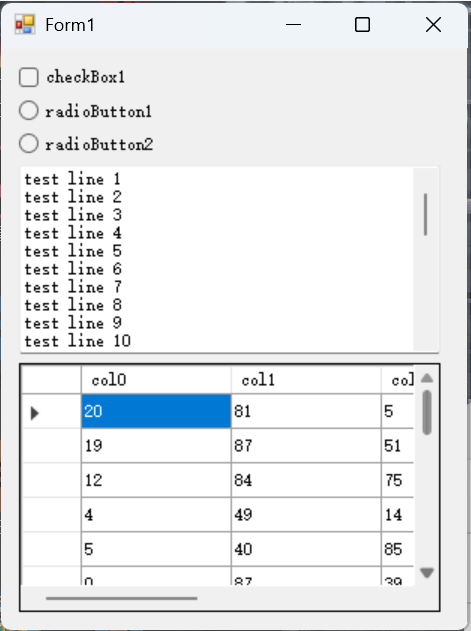
Task: Click the row header of the row with 19
Action: click(x=52, y=446)
